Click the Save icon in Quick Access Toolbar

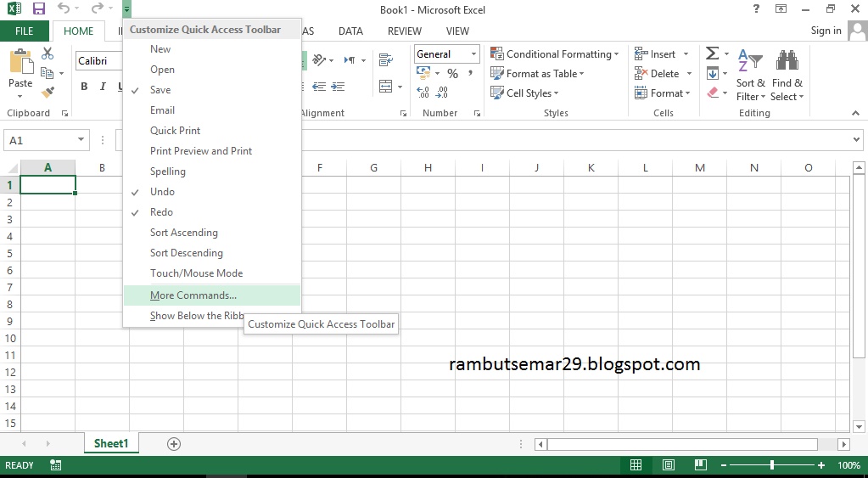click(39, 8)
